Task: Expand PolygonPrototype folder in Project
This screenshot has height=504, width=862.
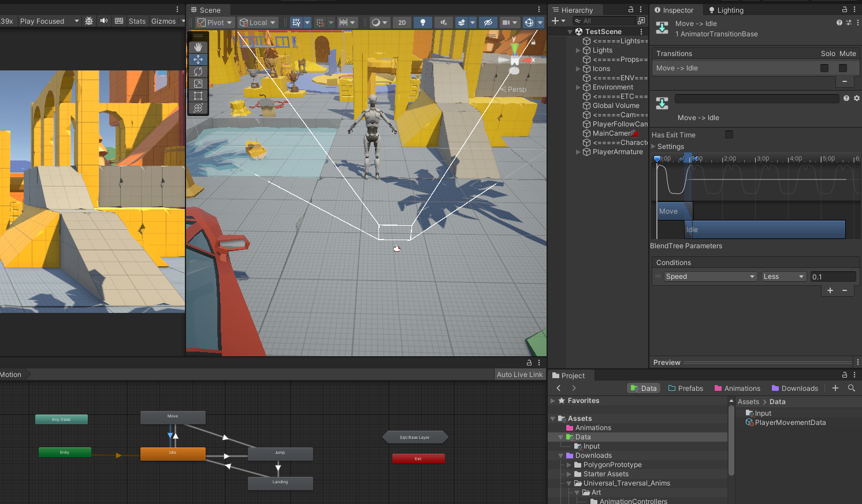Action: [569, 465]
